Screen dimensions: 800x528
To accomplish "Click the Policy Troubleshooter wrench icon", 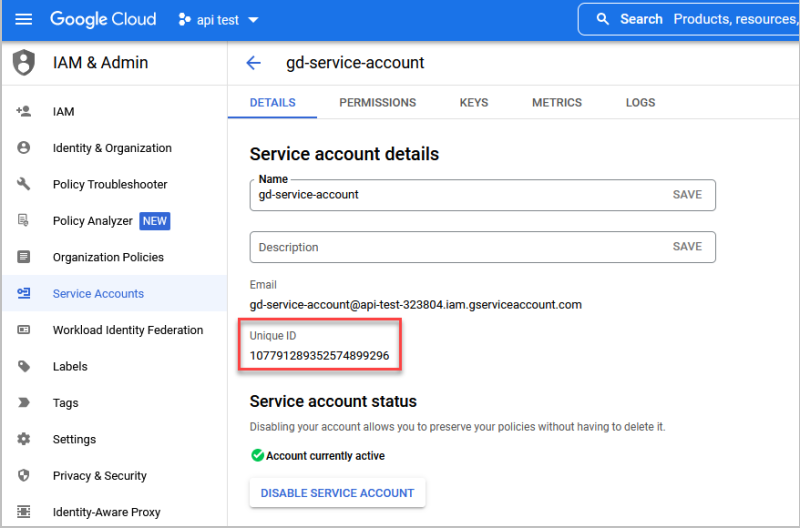I will click(23, 184).
